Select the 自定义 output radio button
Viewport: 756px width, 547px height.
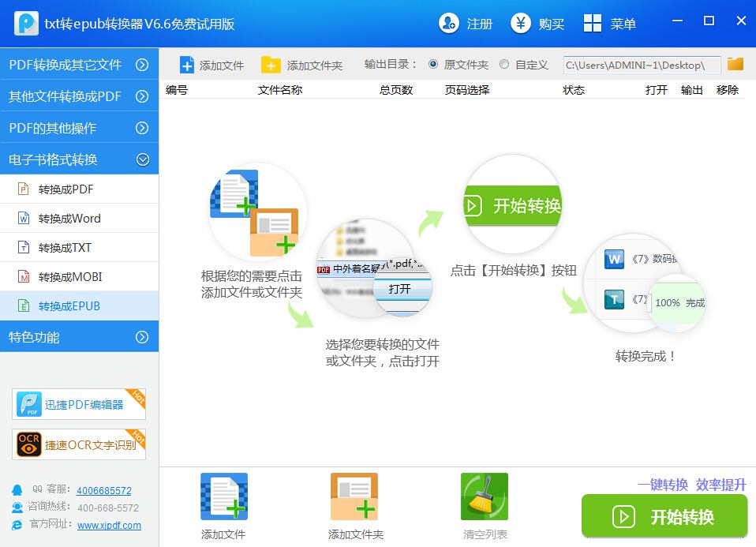tap(503, 64)
